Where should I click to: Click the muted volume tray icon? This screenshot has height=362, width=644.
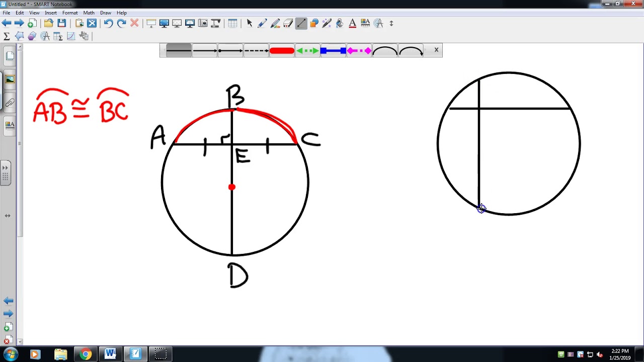pyautogui.click(x=600, y=354)
